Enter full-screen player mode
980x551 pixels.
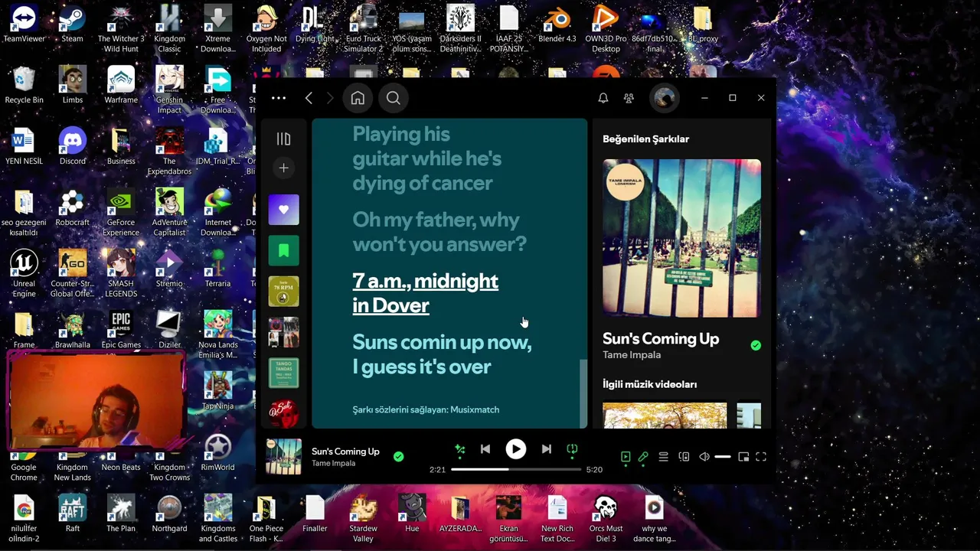click(761, 457)
